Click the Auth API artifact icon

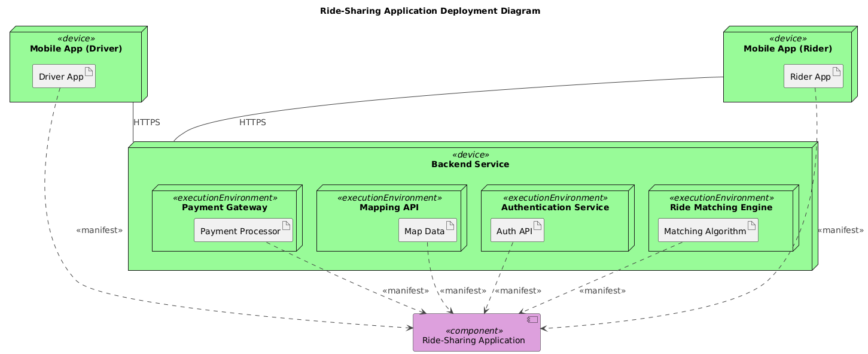coord(537,225)
